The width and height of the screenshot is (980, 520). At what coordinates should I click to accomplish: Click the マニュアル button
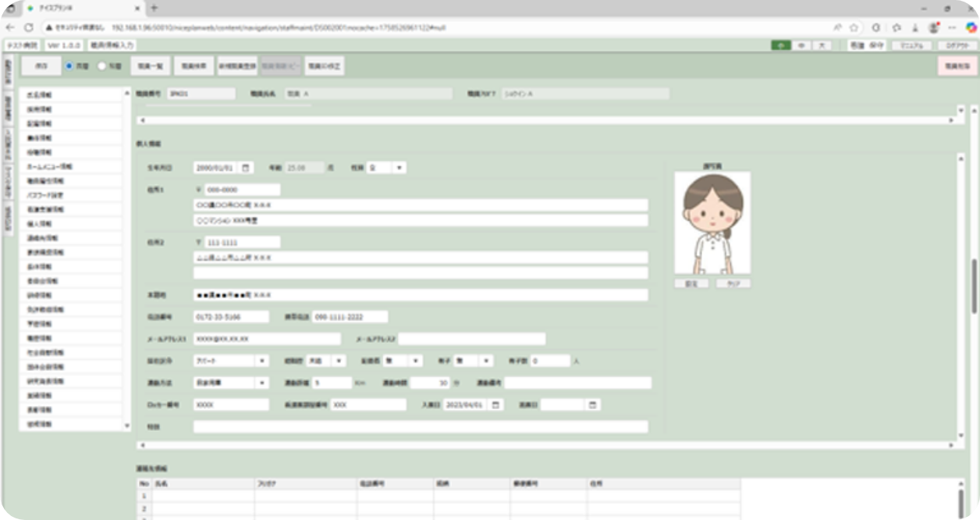(911, 46)
